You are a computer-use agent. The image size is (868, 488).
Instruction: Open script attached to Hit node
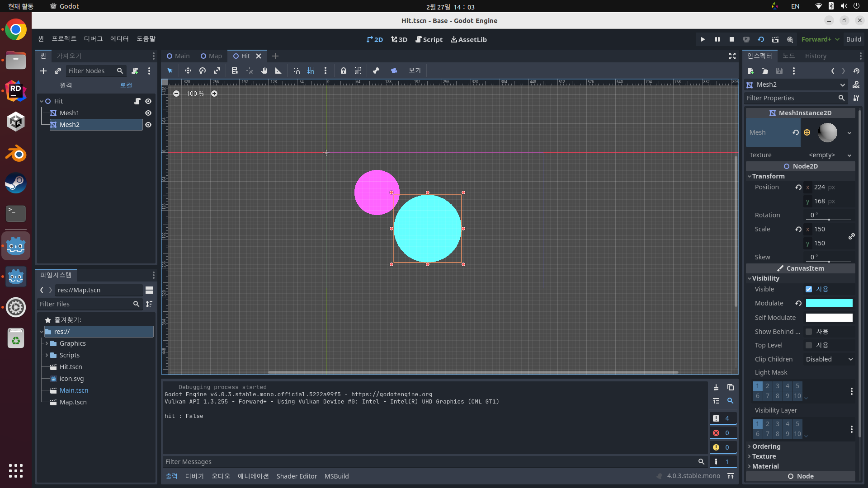coord(137,101)
